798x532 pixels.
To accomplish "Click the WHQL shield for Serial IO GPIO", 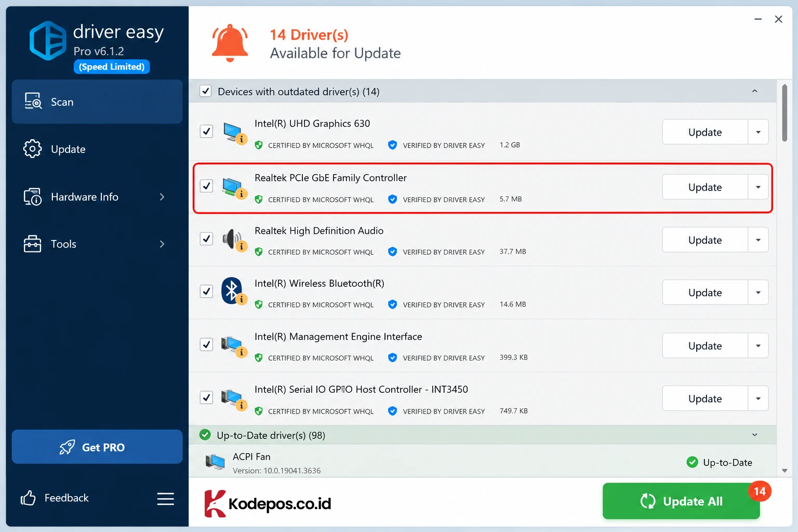I will pyautogui.click(x=259, y=411).
